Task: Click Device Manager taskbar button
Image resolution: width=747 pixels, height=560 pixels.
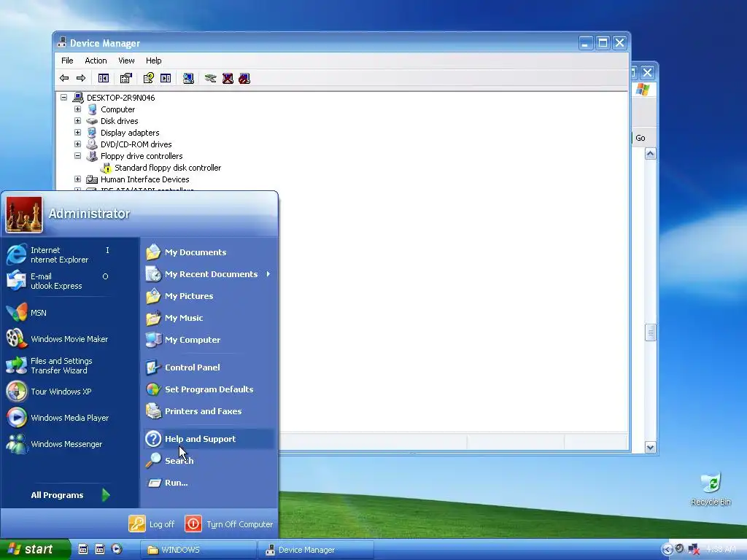Action: [x=315, y=550]
